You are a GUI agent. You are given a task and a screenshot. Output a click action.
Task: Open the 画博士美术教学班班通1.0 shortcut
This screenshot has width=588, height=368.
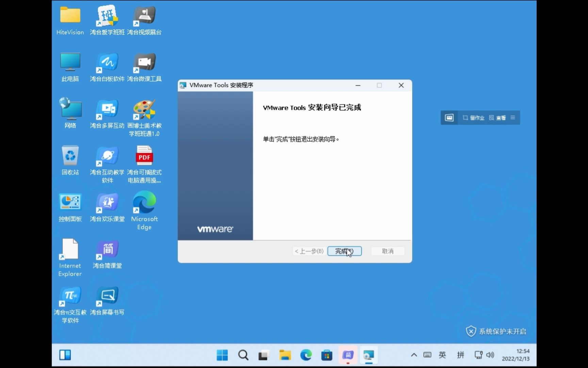coord(144,118)
